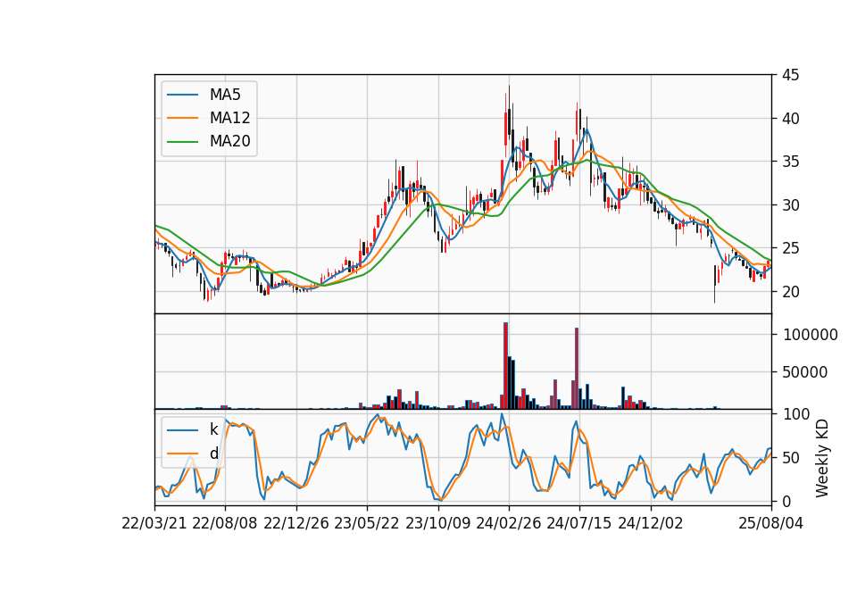The image size is (857, 616).
Task: Click the Weekly KD axis title
Action: click(822, 459)
